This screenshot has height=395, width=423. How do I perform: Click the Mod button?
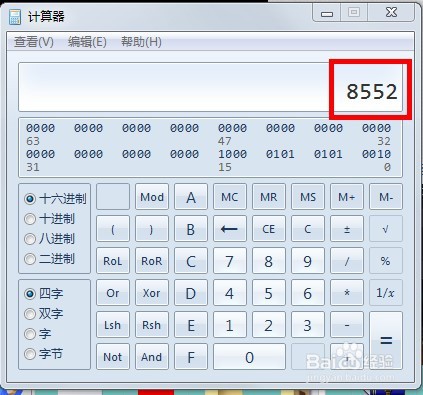[152, 197]
